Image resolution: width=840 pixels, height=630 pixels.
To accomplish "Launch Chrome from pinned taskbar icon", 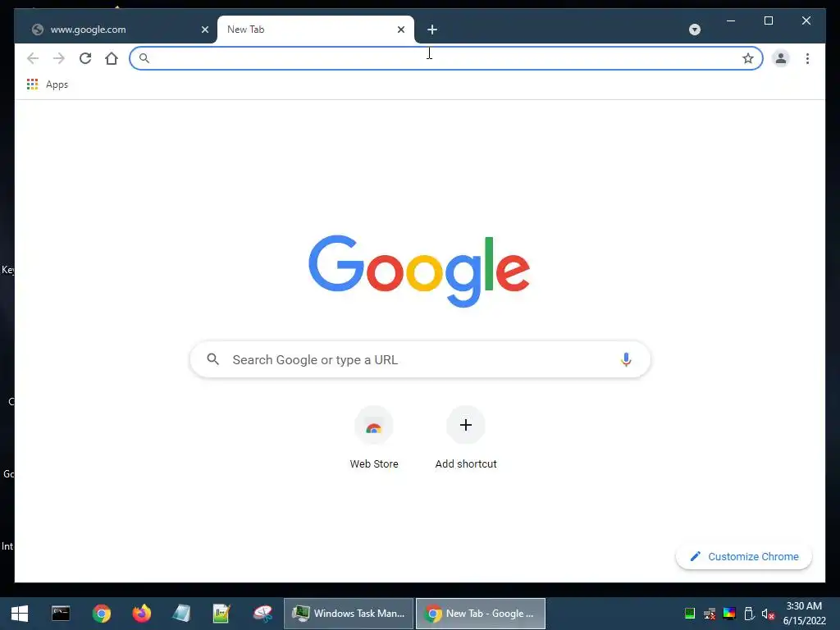I will tap(101, 614).
